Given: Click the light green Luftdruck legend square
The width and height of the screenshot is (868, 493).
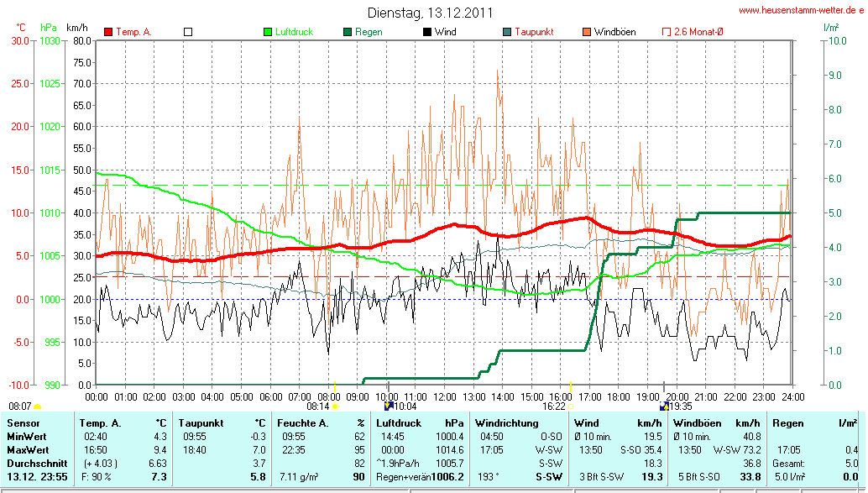Looking at the screenshot, I should 269,32.
